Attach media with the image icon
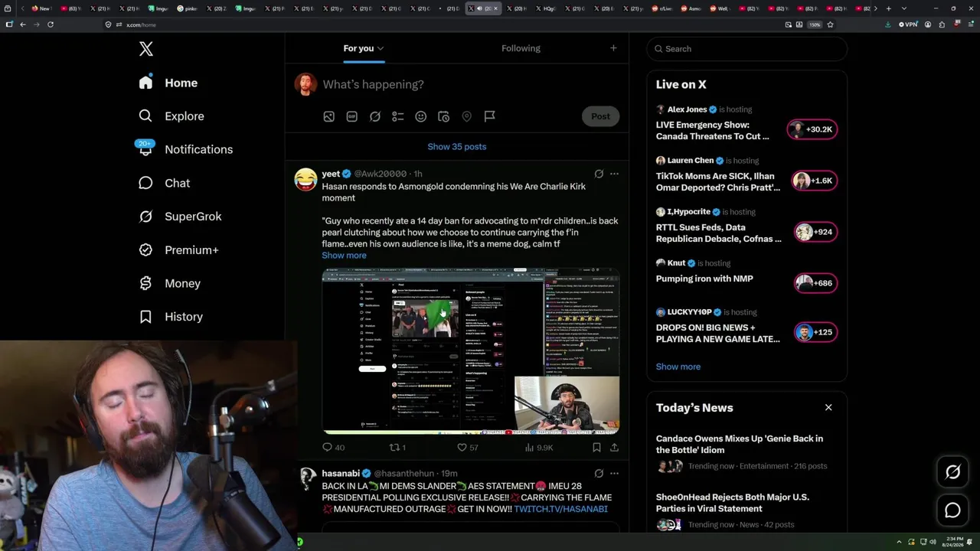Viewport: 980px width, 551px height. pyautogui.click(x=328, y=116)
